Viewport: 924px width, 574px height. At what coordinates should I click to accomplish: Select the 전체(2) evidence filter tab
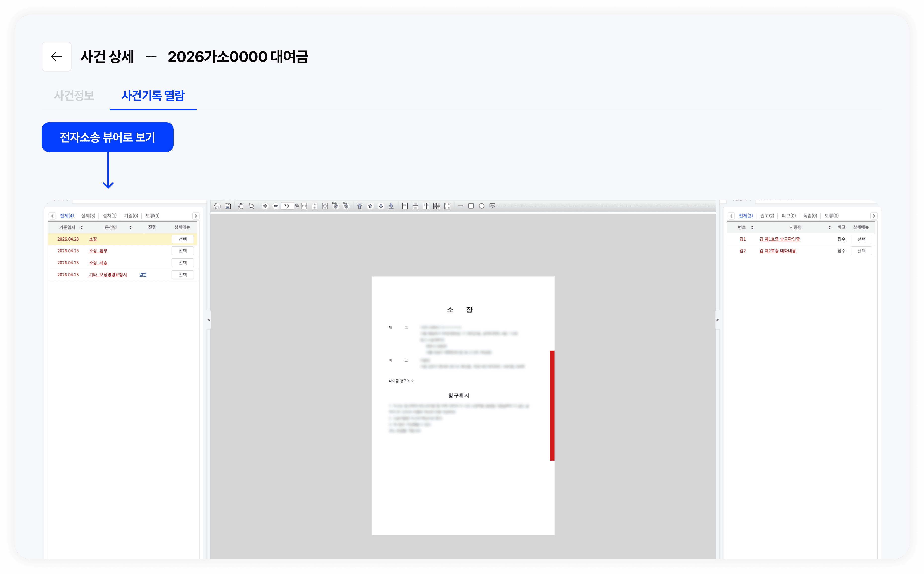pos(746,216)
